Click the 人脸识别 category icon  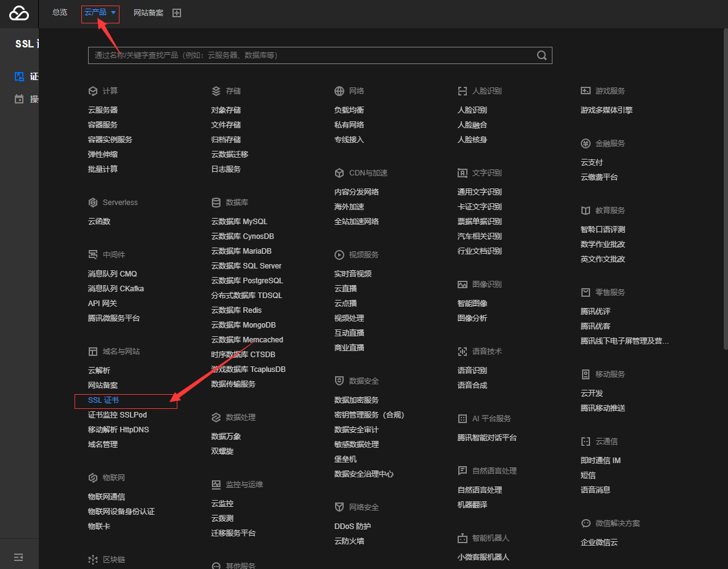[x=463, y=91]
